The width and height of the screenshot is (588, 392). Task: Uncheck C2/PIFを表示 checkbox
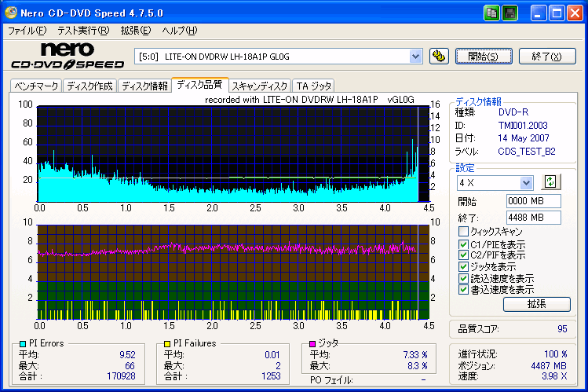[x=463, y=255]
